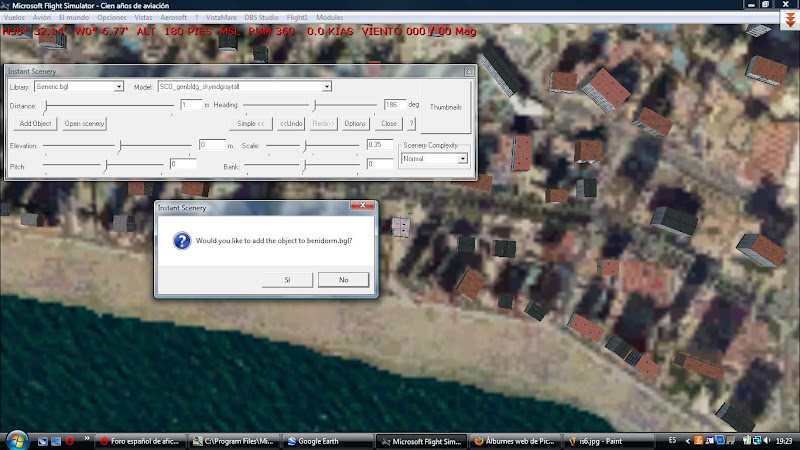
Task: Open the El mundo menu
Action: click(74, 17)
